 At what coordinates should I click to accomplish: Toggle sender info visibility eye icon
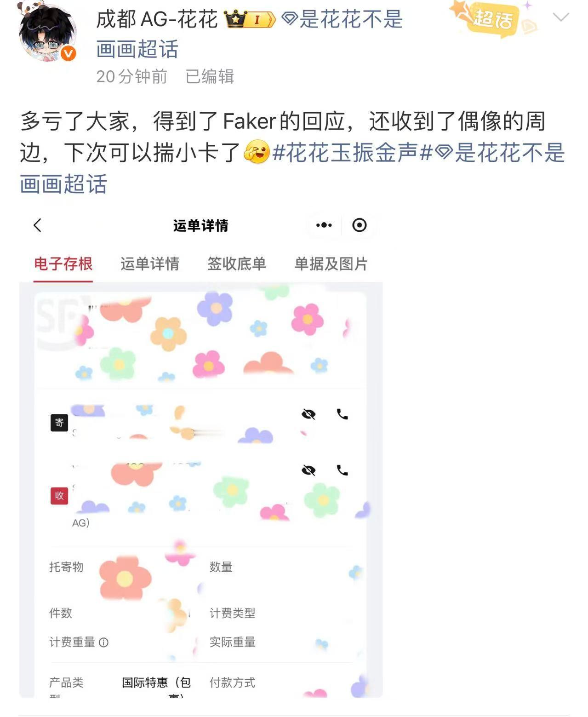click(308, 414)
